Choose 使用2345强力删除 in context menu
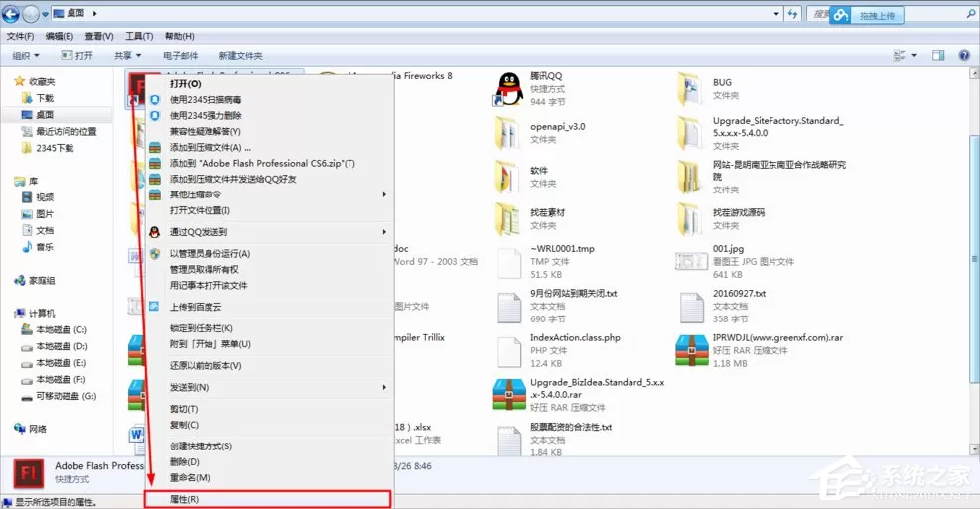Viewport: 980px width, 509px height. click(269, 115)
